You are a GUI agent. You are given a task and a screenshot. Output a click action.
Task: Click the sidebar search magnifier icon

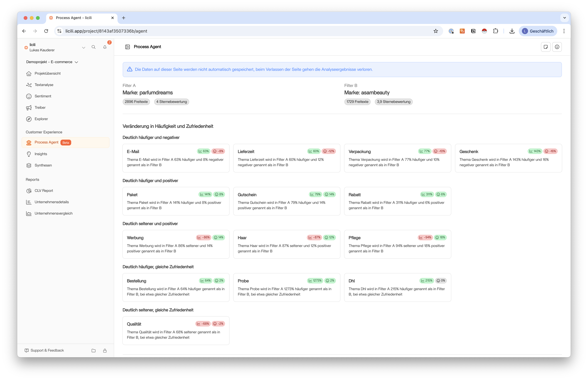point(93,47)
